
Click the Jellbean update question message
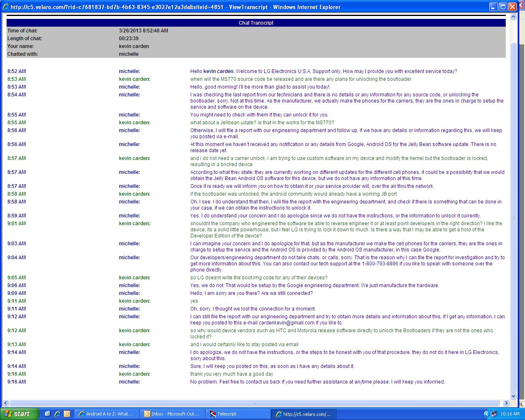click(x=262, y=123)
